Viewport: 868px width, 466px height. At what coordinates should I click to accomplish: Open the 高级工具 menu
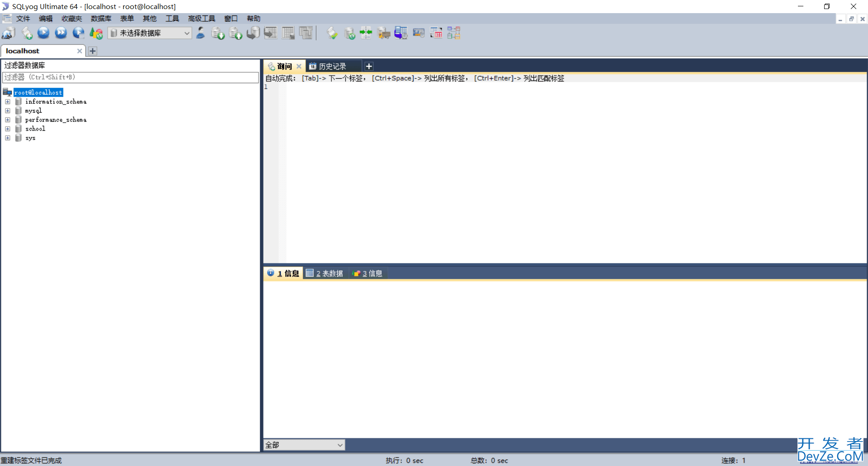pyautogui.click(x=202, y=19)
